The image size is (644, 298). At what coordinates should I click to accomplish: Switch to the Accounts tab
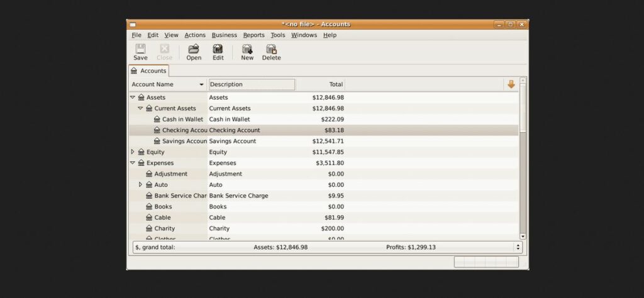coord(148,70)
